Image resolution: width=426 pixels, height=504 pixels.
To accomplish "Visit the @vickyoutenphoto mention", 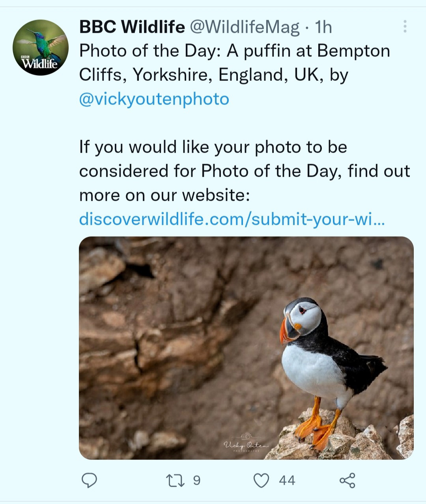I will (154, 99).
